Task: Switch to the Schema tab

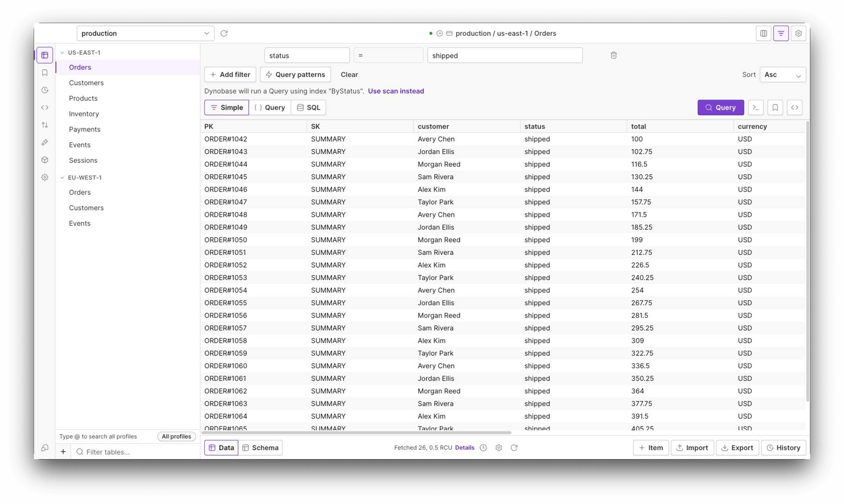Action: pos(260,448)
